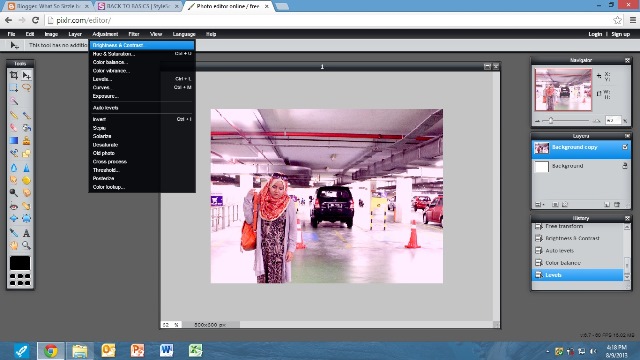
Task: Click the Navigator zoom percentage field
Action: pos(612,120)
